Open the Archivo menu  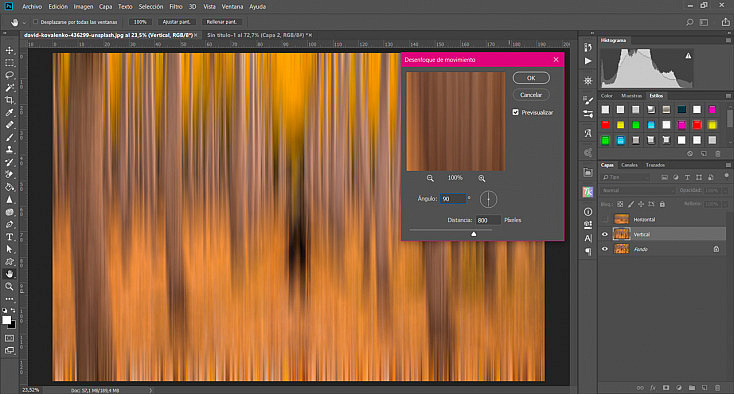pyautogui.click(x=32, y=7)
